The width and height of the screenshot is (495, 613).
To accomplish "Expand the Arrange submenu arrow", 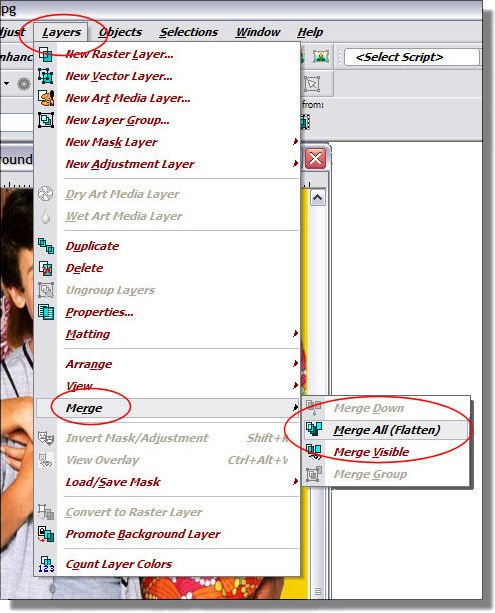I will pos(295,364).
